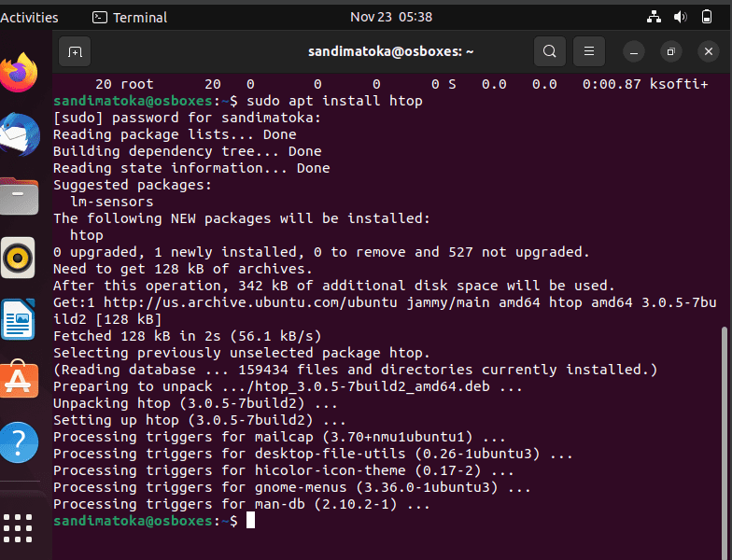The image size is (732, 560).
Task: Minimize the terminal window
Action: pyautogui.click(x=633, y=51)
